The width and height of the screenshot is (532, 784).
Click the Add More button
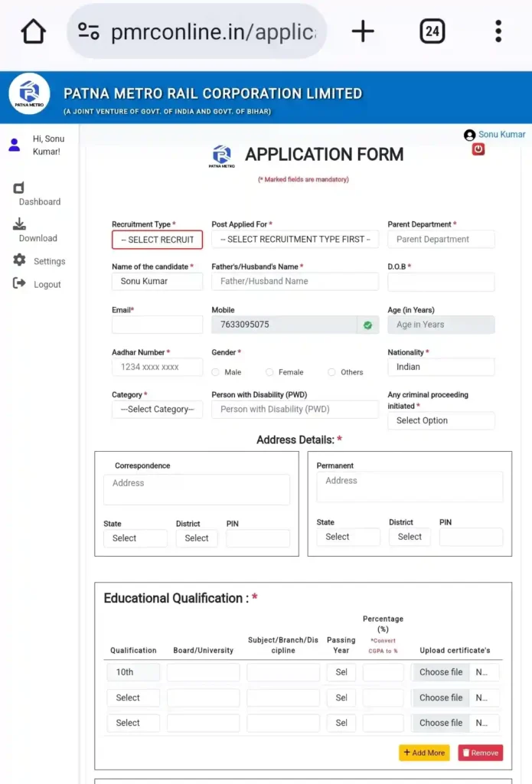pos(424,753)
